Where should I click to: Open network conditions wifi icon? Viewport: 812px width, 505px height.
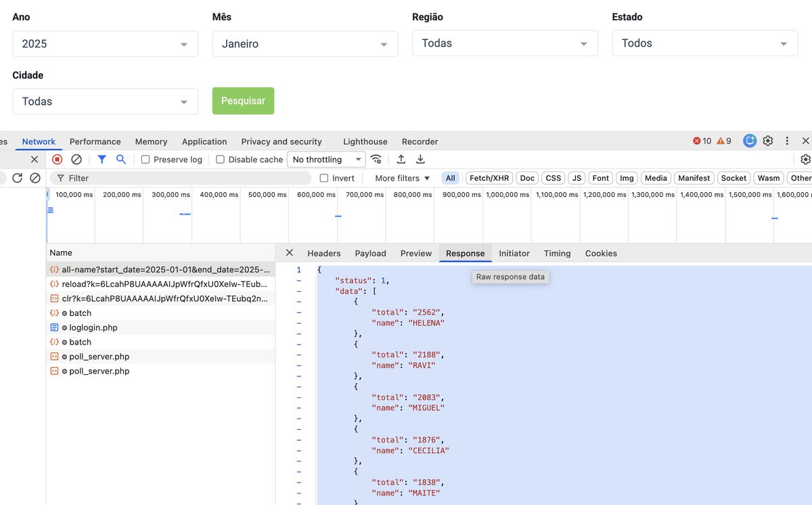(376, 159)
